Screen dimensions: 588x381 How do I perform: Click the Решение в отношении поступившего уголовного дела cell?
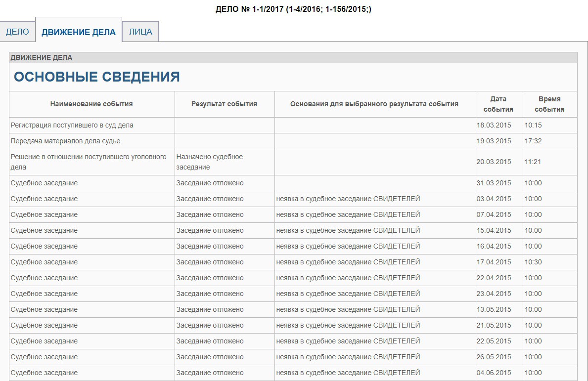click(89, 162)
